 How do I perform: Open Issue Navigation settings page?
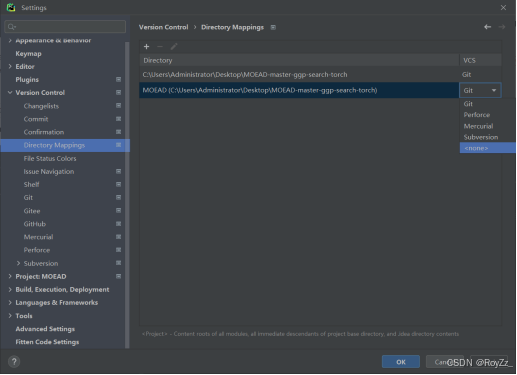(x=49, y=171)
